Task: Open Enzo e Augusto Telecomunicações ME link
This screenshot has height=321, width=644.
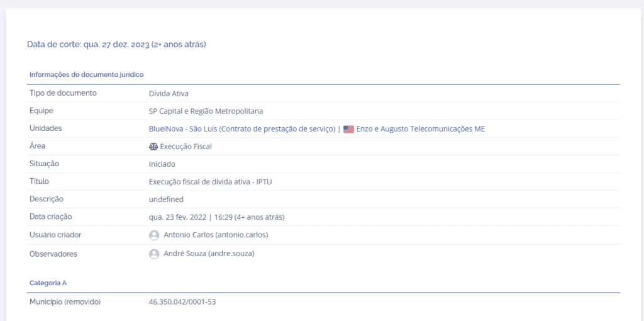Action: 421,128
